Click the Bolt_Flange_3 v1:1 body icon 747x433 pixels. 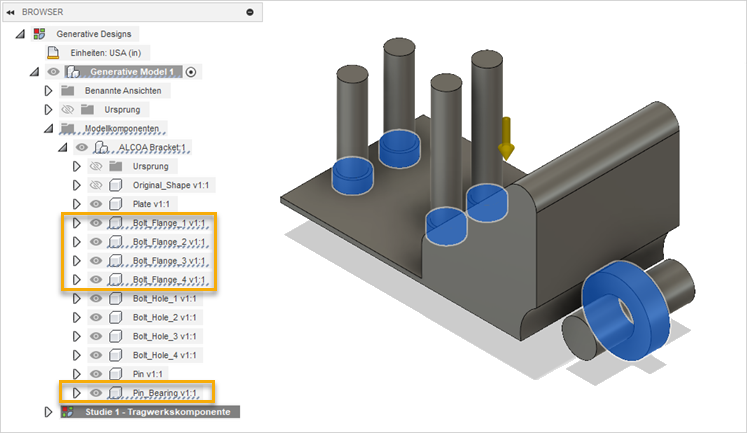point(115,261)
